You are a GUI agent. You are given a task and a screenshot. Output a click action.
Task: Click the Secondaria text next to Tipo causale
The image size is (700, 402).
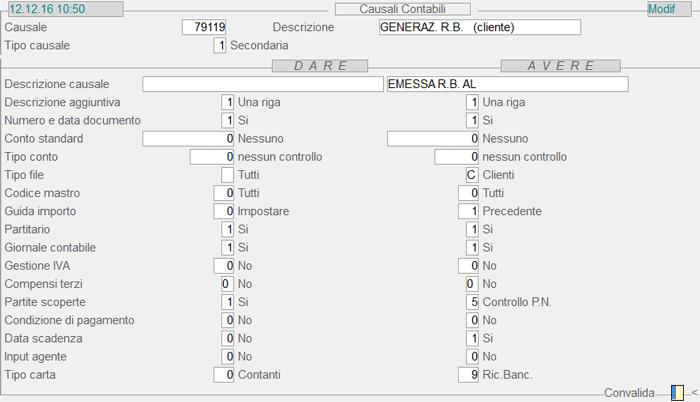(x=259, y=46)
